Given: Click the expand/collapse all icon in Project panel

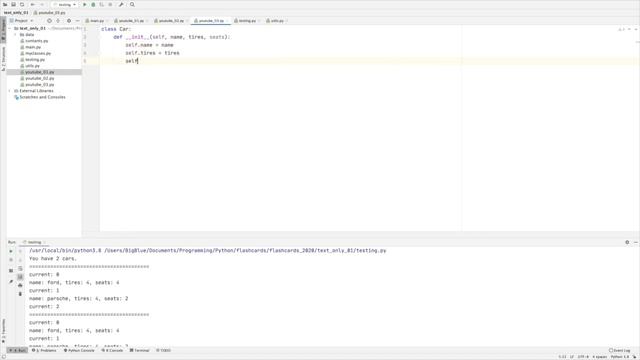Looking at the screenshot, I should [58, 20].
